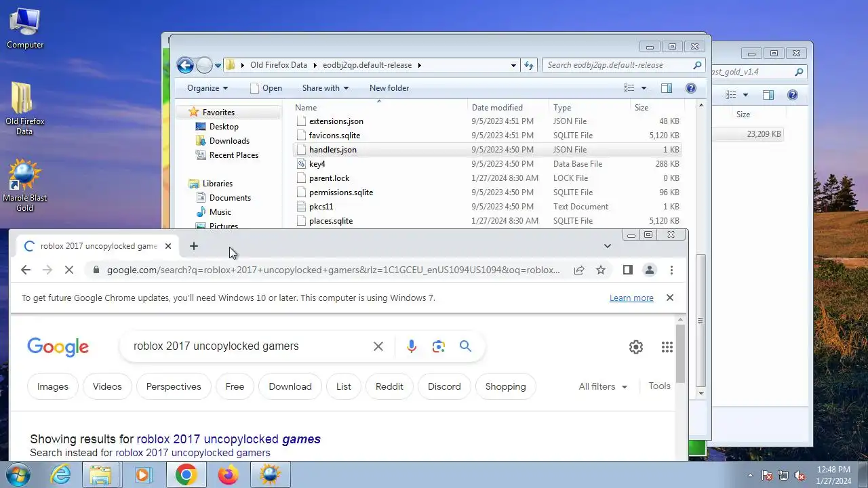The width and height of the screenshot is (868, 488).
Task: Select permissions.sqlite file
Action: point(487,192)
